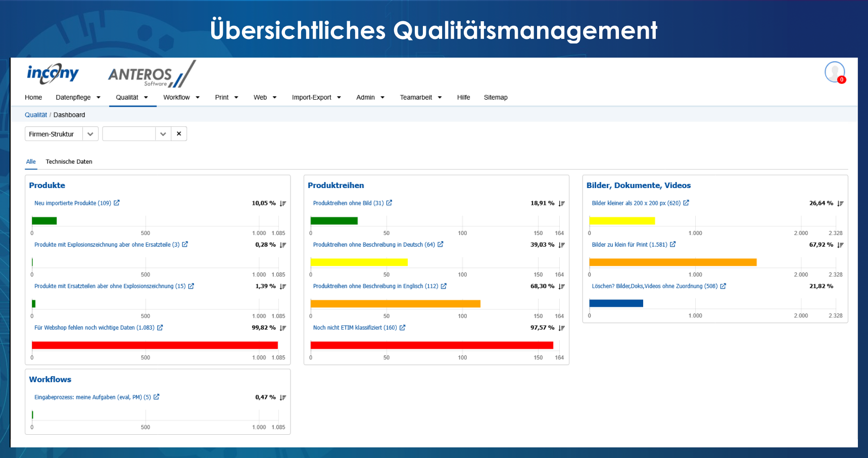Click sort icon beside 26,64 % value
The width and height of the screenshot is (868, 458).
pos(840,204)
